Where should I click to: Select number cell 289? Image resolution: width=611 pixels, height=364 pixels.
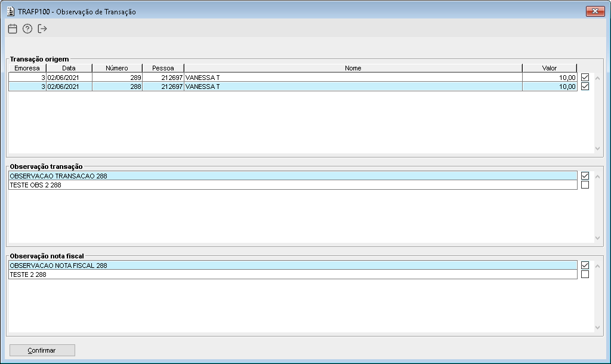point(118,78)
